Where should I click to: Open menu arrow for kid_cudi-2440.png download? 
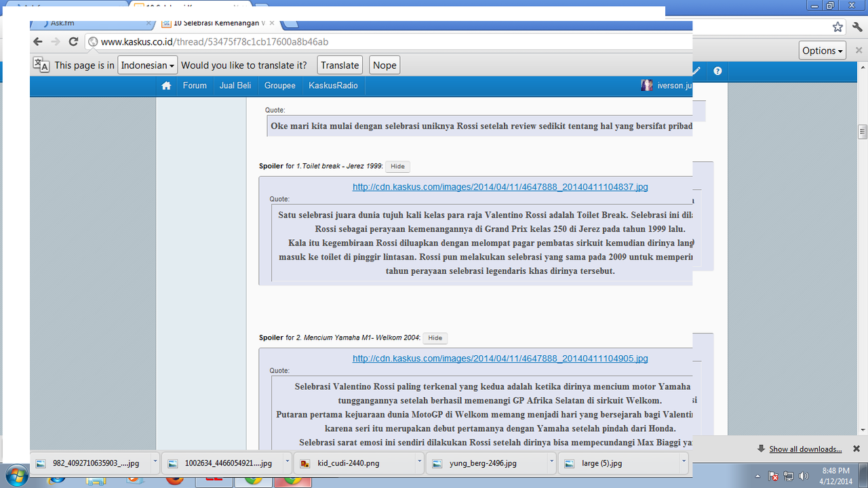tap(420, 461)
